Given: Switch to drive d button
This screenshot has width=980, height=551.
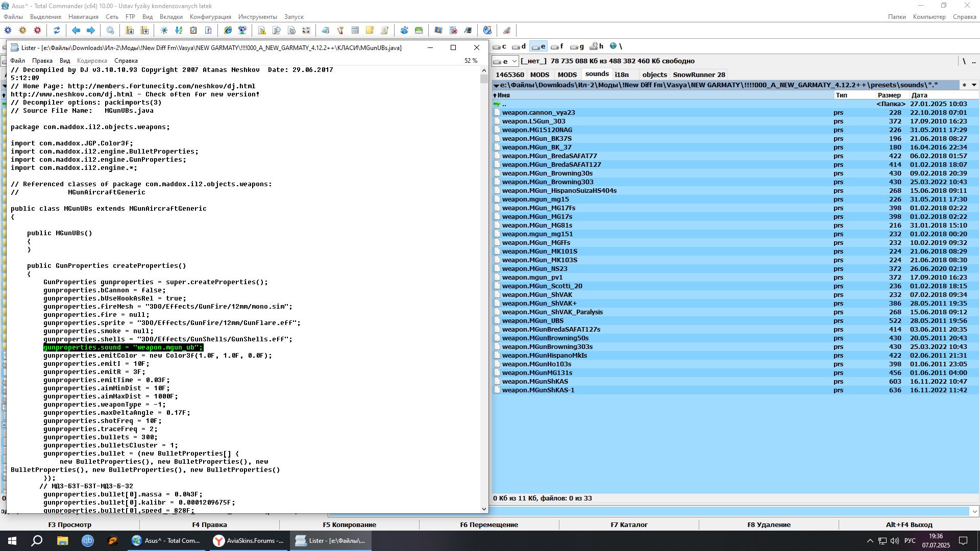Looking at the screenshot, I should pos(519,46).
